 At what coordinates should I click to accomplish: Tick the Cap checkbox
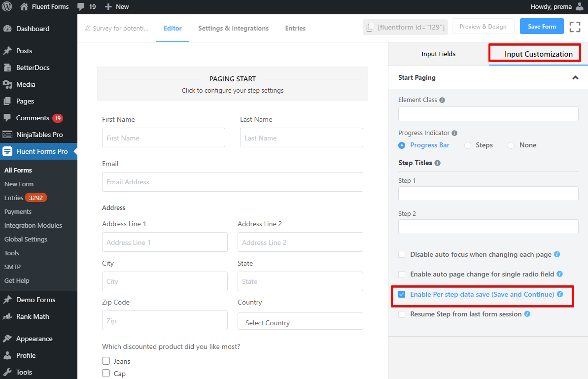(106, 373)
